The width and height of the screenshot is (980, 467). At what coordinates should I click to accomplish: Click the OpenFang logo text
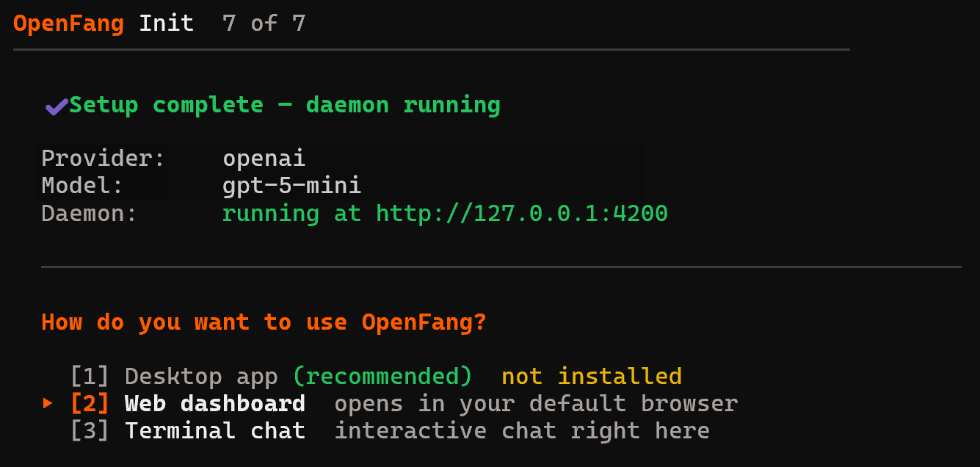pyautogui.click(x=68, y=23)
